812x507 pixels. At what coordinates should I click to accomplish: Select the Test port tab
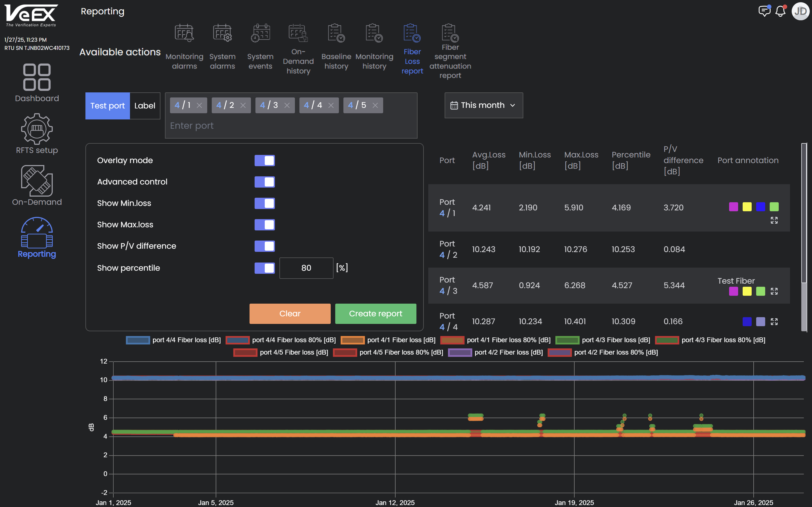107,106
